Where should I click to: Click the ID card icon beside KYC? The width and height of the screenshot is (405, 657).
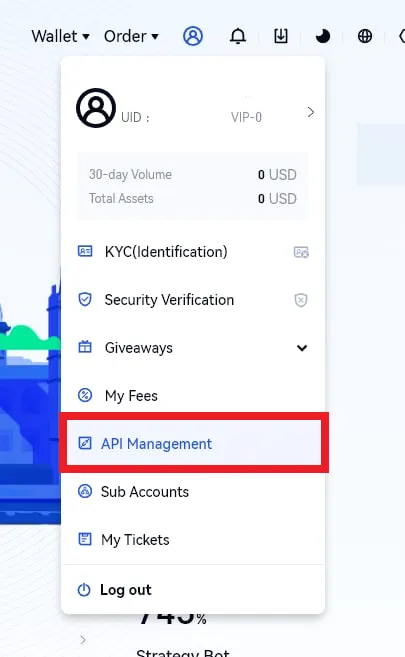pos(85,251)
